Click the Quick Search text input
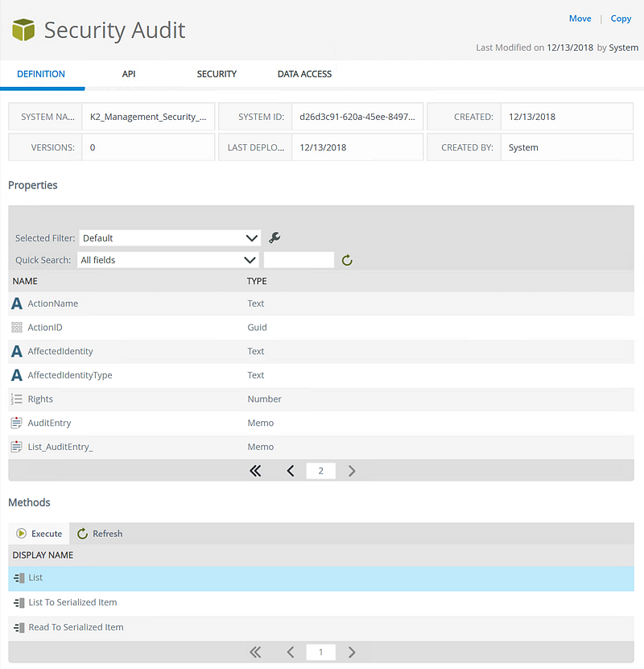Screen dimensions: 644x669 coord(299,260)
